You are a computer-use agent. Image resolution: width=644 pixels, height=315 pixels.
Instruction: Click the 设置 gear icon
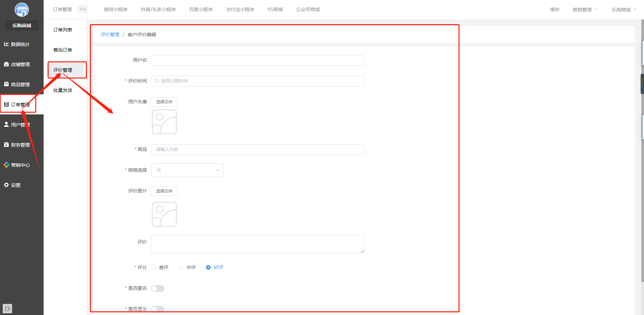point(6,185)
